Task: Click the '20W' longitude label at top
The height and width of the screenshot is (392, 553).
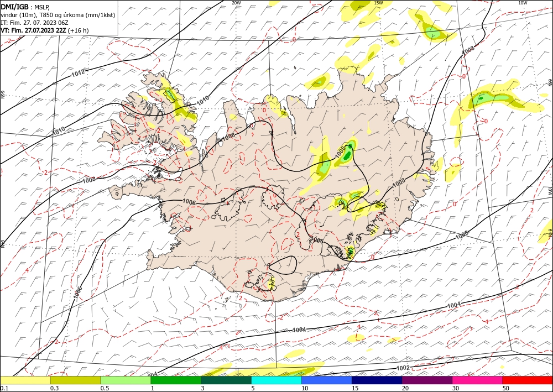Action: [236, 3]
